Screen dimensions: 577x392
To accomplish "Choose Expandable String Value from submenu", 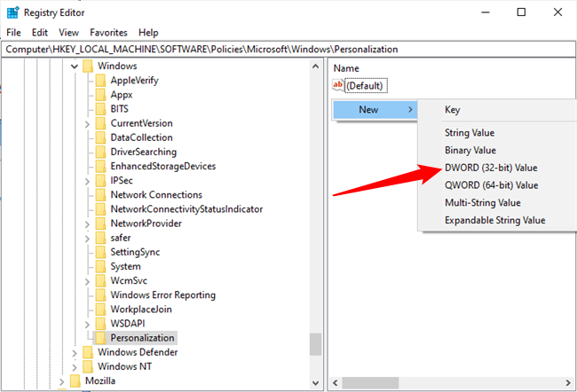I will coord(497,220).
